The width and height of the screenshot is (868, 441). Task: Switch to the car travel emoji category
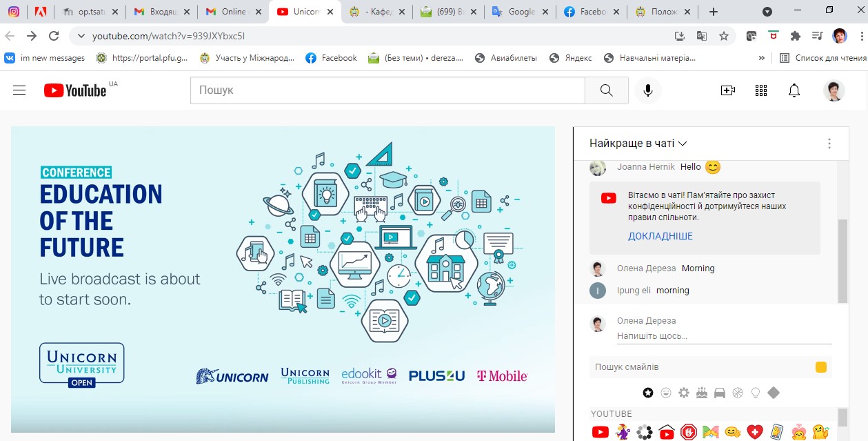click(720, 393)
